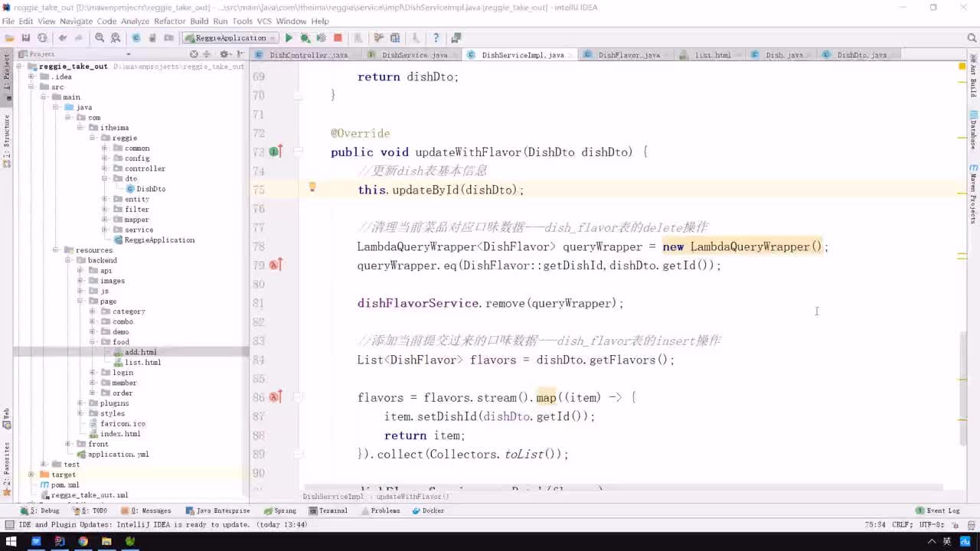Select pom.xml in the project tree

(65, 484)
